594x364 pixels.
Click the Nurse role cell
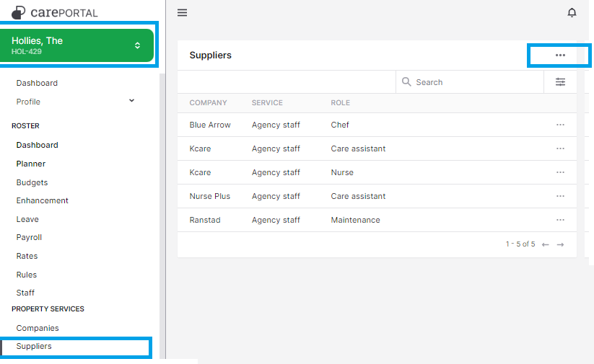coord(342,172)
